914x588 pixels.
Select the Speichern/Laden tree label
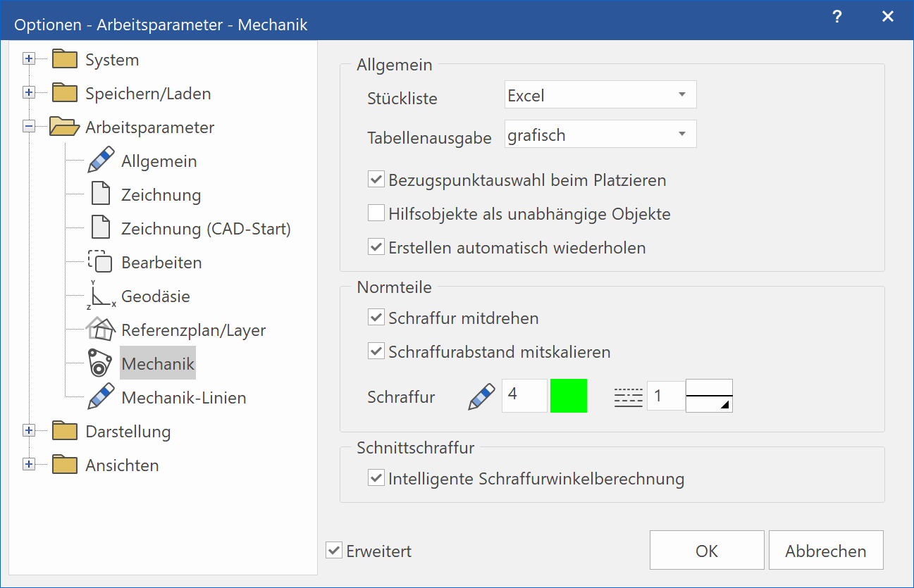[148, 94]
